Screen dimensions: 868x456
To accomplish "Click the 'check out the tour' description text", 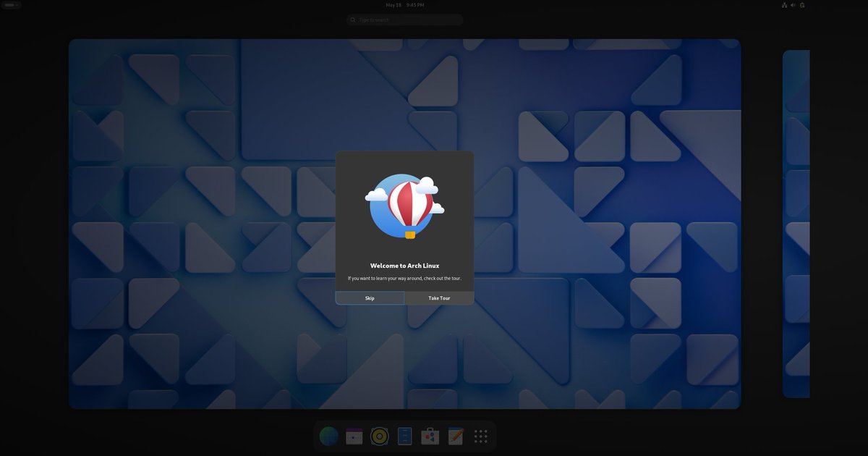I will click(x=404, y=279).
